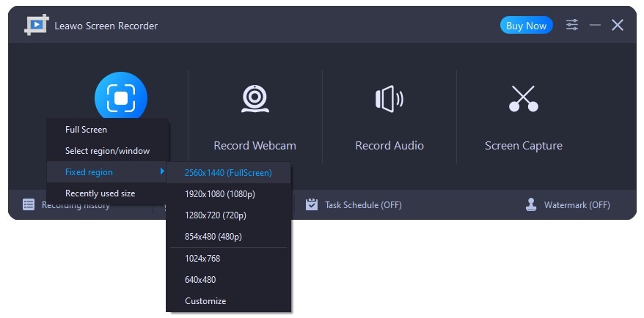Click the Record Screen round blue icon
The image size is (644, 318).
(x=121, y=97)
